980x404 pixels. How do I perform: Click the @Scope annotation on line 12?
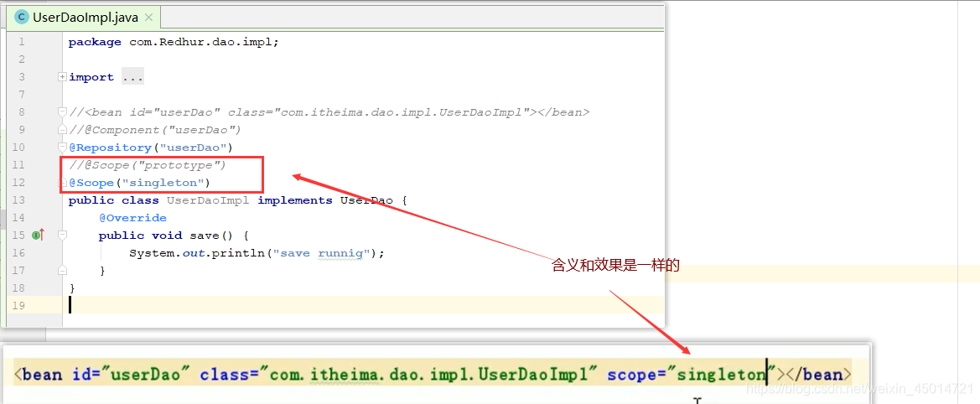91,183
